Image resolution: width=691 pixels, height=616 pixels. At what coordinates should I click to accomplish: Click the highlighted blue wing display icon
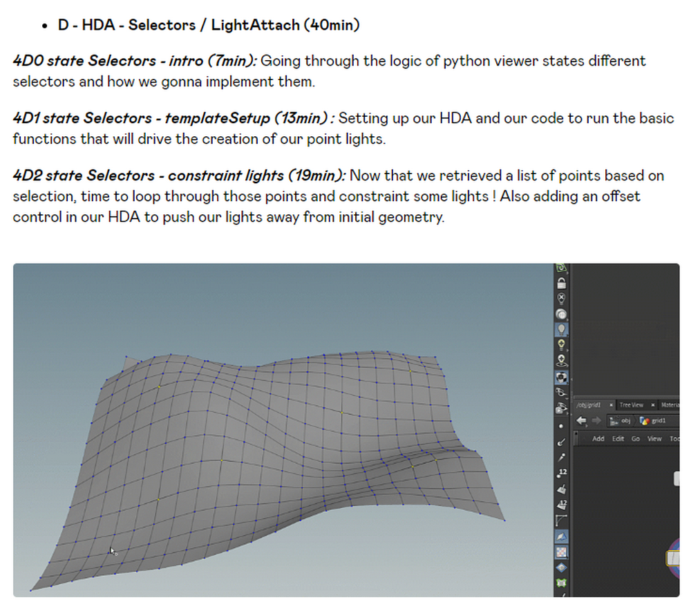tap(561, 536)
